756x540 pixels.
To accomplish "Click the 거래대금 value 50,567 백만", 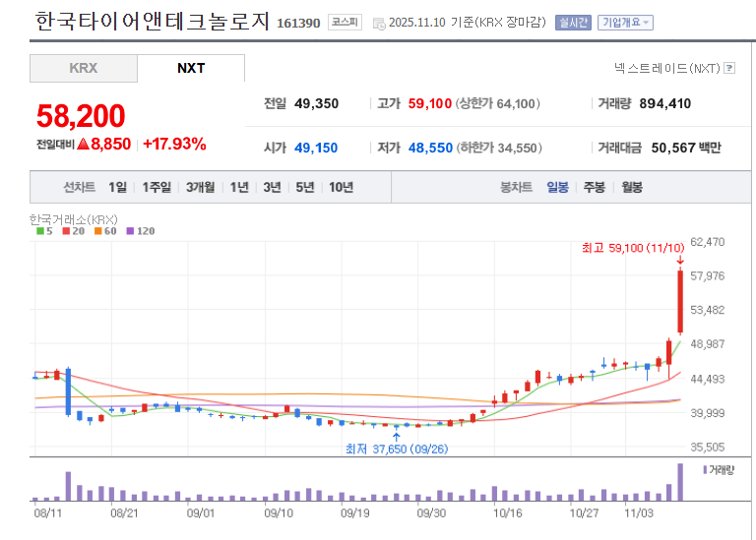I will tap(685, 148).
